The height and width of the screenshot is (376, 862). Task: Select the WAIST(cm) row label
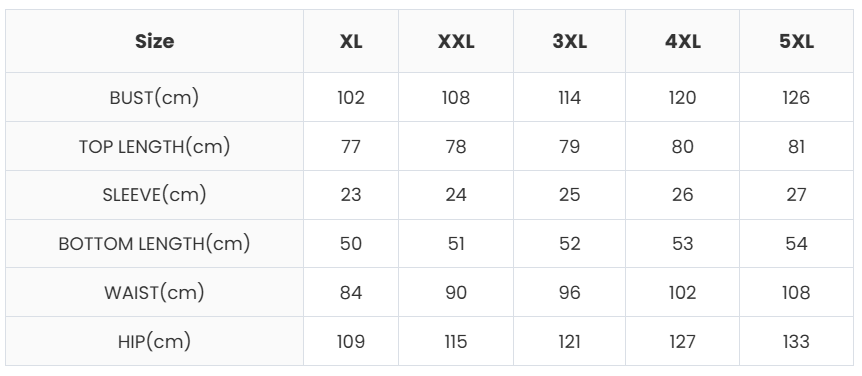point(154,292)
